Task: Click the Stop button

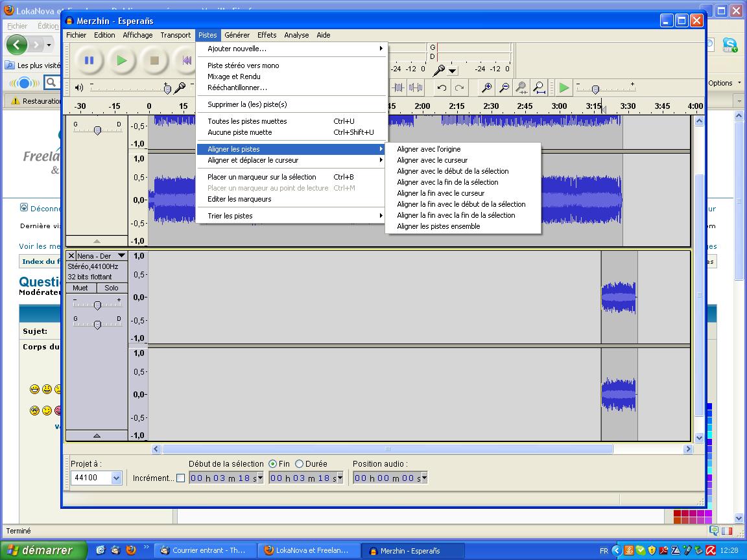Action: [154, 61]
